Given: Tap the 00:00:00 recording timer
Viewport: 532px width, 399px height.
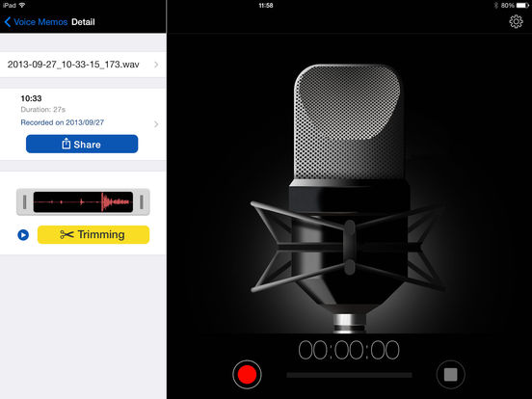Looking at the screenshot, I should click(x=349, y=350).
